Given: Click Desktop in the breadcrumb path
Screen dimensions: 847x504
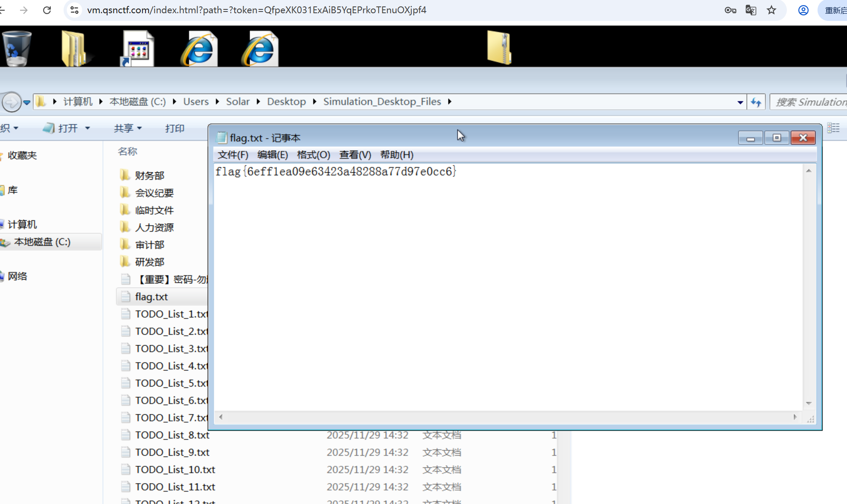Looking at the screenshot, I should point(286,102).
